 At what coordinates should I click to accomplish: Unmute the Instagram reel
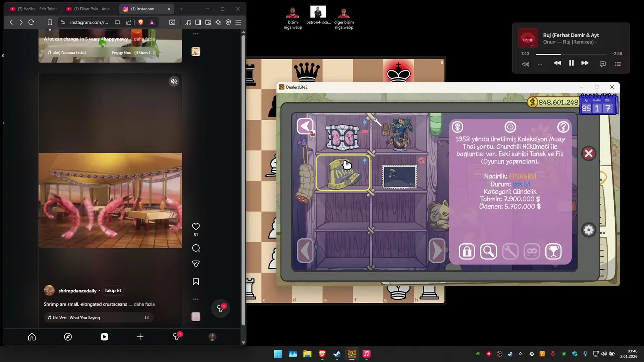pos(174,81)
